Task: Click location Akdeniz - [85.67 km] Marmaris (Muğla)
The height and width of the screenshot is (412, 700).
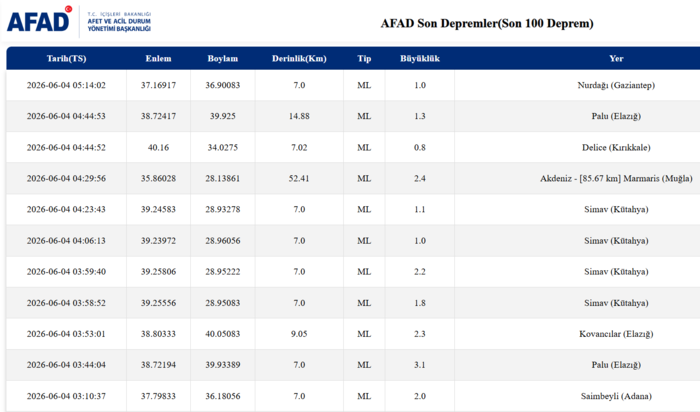Action: (616, 179)
